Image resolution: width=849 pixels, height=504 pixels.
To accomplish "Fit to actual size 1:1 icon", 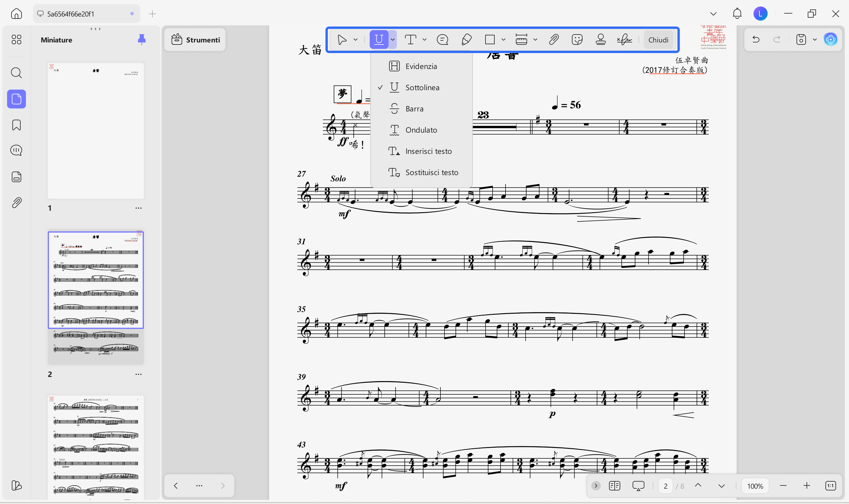I will pyautogui.click(x=830, y=486).
